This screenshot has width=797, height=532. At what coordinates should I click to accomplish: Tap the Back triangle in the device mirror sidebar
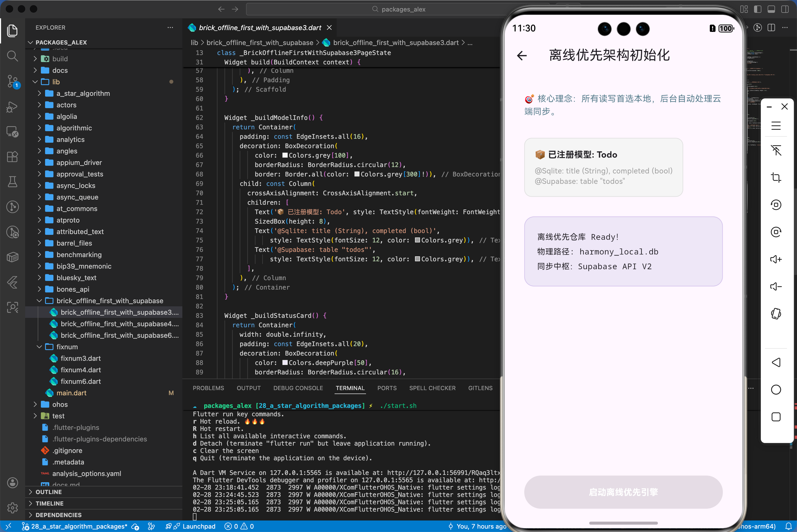pyautogui.click(x=776, y=362)
